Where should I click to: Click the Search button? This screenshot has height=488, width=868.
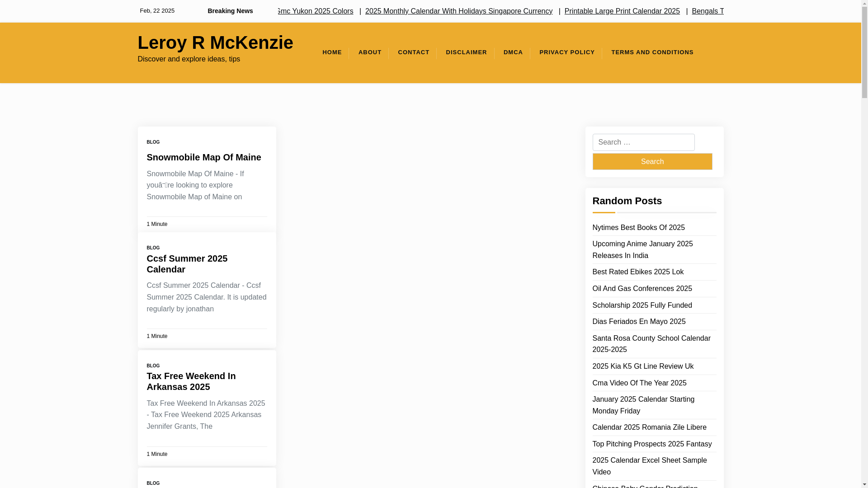tap(652, 161)
